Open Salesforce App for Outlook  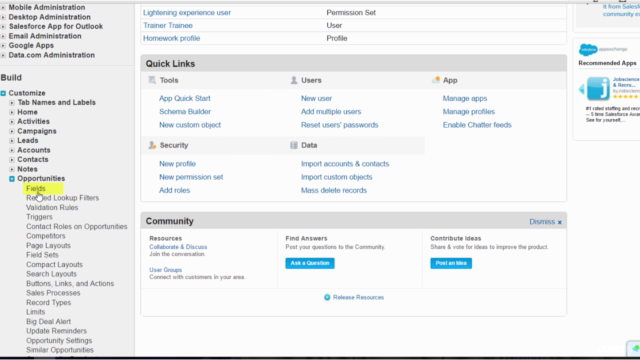point(56,27)
